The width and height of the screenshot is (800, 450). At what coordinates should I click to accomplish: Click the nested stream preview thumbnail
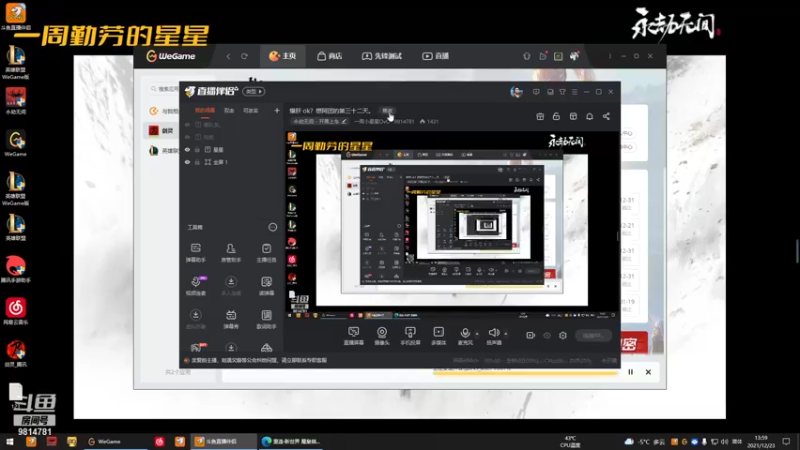[452, 226]
